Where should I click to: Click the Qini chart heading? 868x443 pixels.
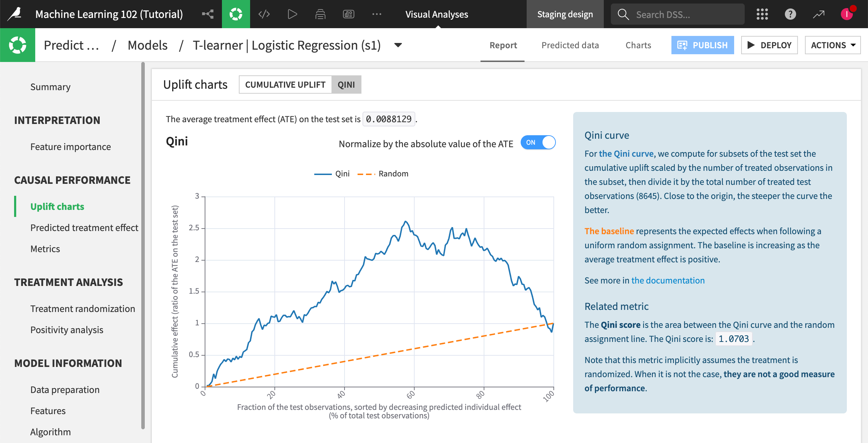coord(177,141)
